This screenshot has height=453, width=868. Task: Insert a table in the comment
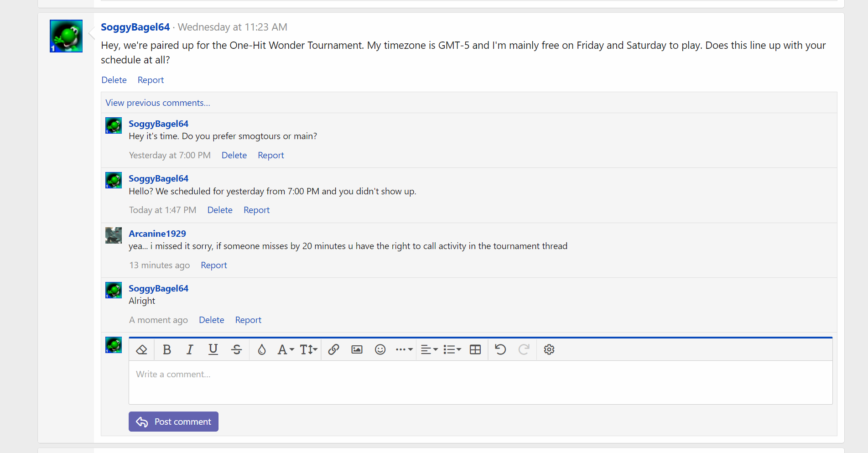point(475,349)
